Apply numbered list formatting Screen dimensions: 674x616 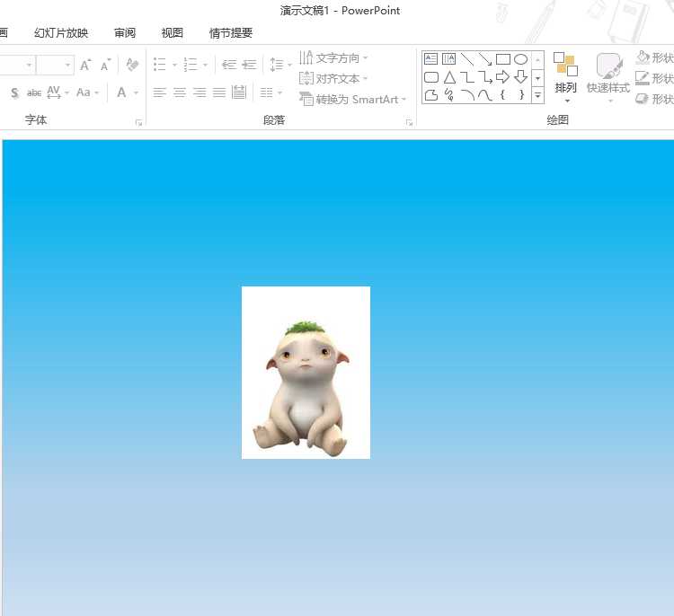click(190, 65)
